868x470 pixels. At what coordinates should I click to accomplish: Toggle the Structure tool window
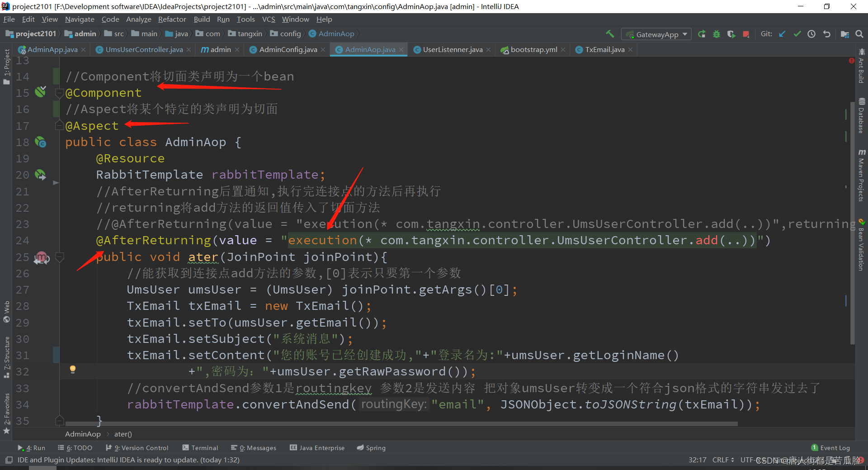pyautogui.click(x=6, y=357)
